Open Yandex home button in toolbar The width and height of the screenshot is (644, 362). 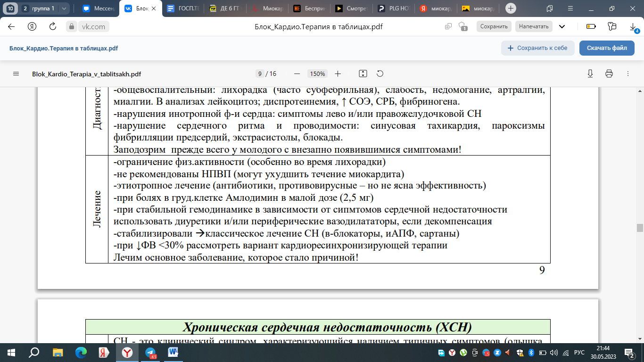[32, 26]
